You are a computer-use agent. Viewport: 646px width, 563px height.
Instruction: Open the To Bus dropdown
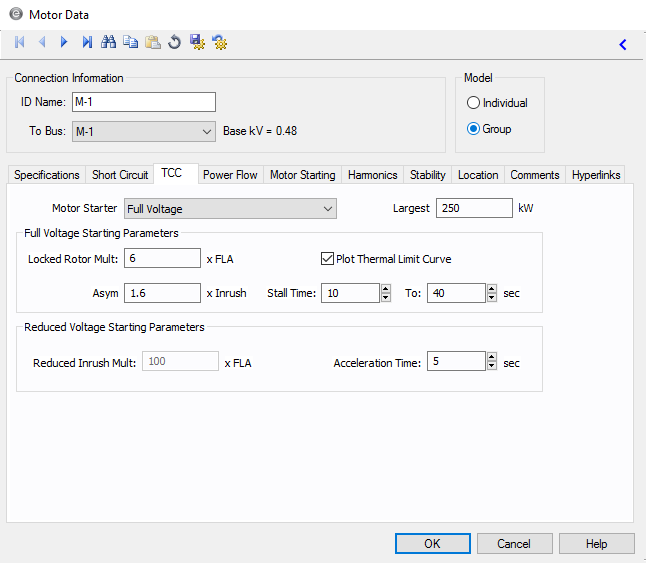tap(207, 131)
